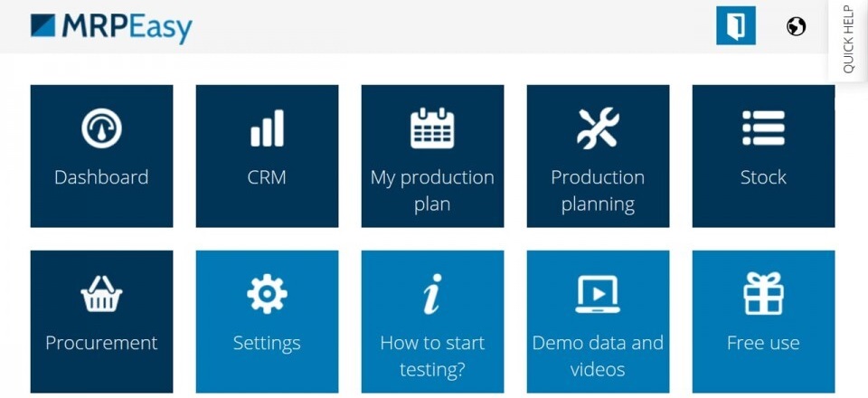
Task: Open the Dashboard text label
Action: [101, 177]
